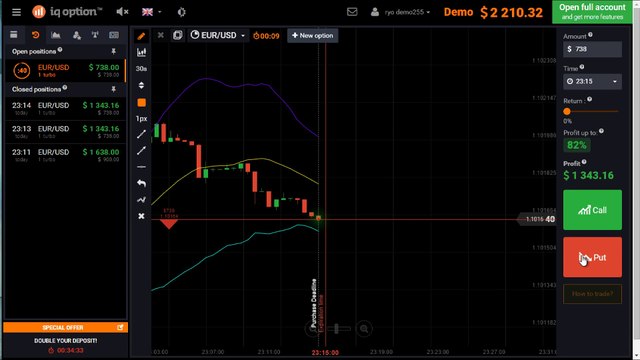Click the page vertical scrollbar

coord(636,180)
